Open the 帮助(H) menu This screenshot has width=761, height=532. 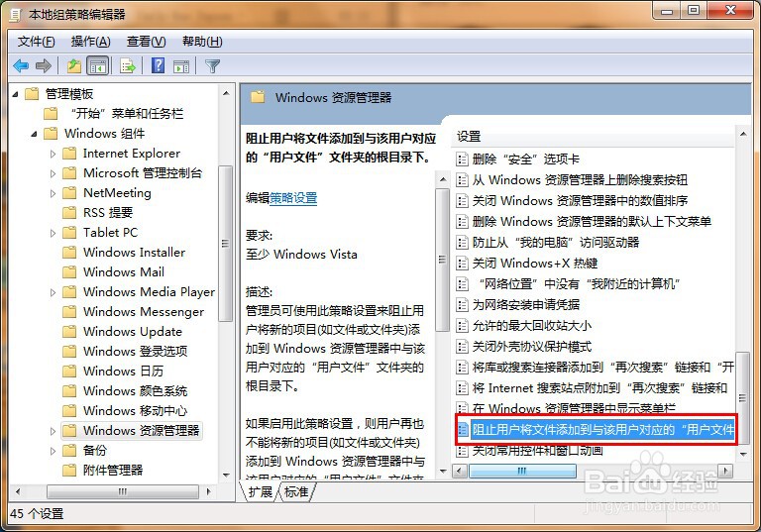[x=202, y=42]
